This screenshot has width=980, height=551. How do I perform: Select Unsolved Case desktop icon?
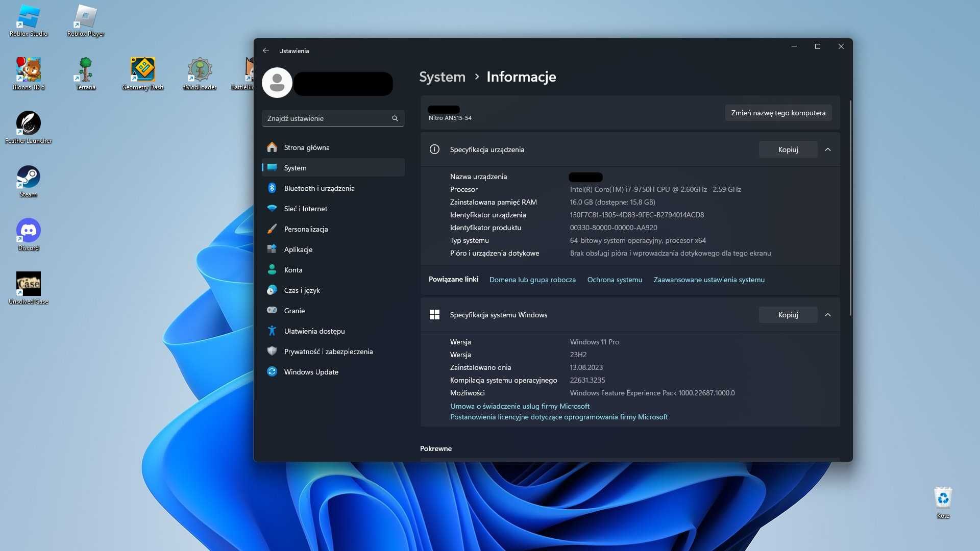click(29, 288)
